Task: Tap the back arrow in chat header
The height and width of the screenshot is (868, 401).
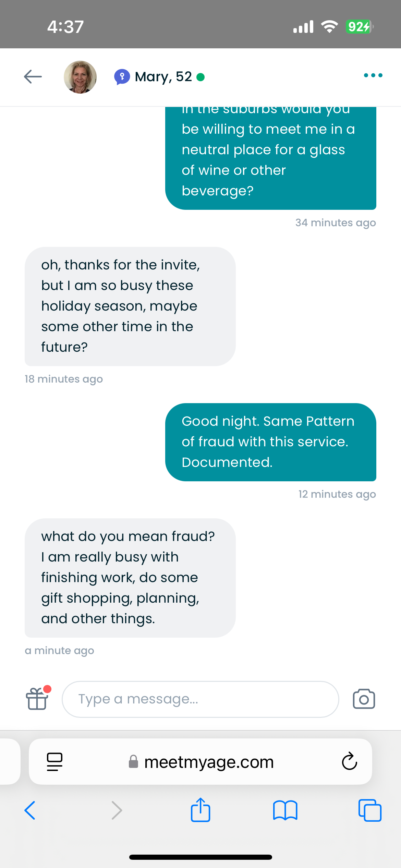Action: pyautogui.click(x=33, y=77)
